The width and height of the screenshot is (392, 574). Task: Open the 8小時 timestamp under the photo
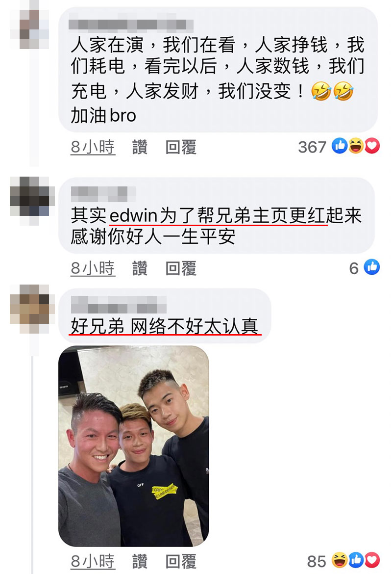pos(93,561)
